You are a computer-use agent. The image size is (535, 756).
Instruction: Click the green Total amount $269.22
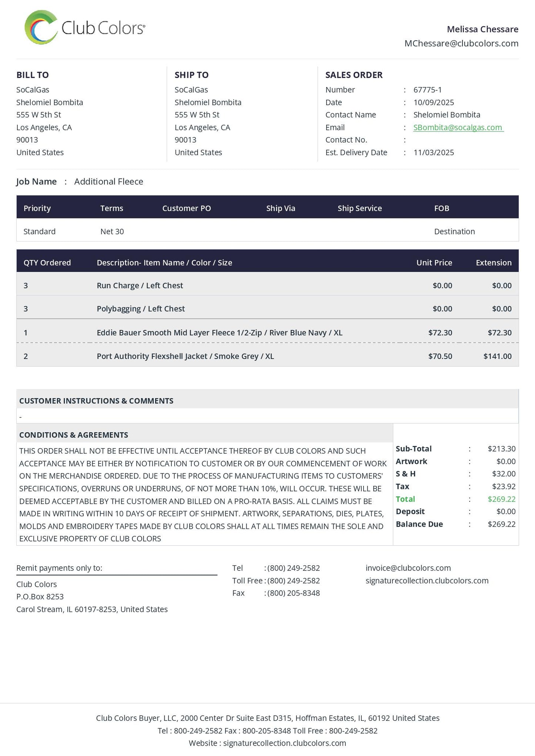501,499
